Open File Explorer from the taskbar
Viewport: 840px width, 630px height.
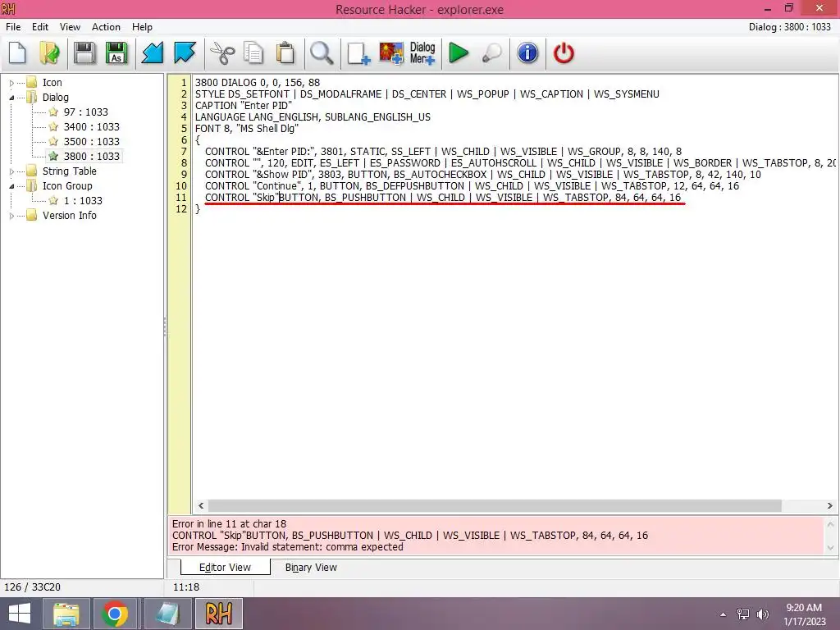point(66,614)
